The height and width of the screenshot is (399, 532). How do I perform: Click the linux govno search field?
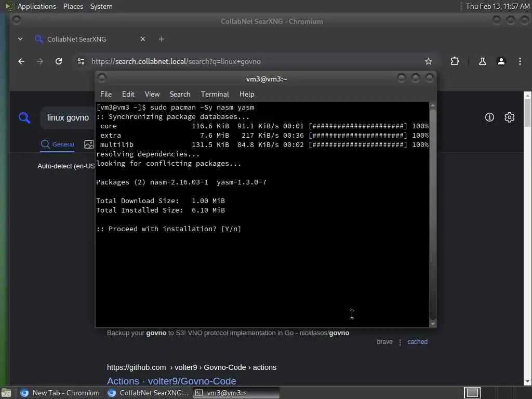click(68, 118)
